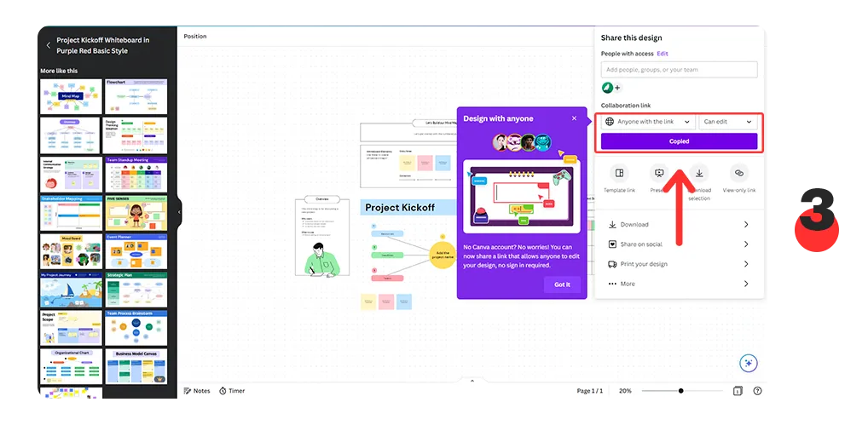Open the help question mark icon
This screenshot has width=868, height=425.
757,391
